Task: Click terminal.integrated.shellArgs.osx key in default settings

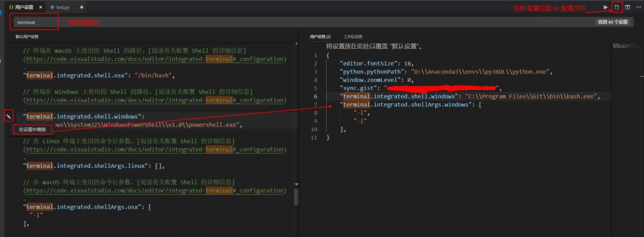Action: [x=82, y=207]
